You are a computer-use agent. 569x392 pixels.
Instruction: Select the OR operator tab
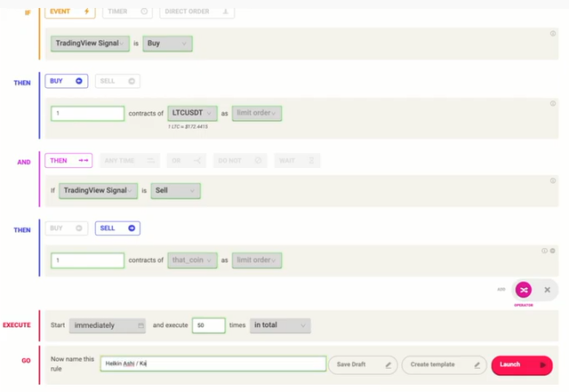(x=187, y=160)
